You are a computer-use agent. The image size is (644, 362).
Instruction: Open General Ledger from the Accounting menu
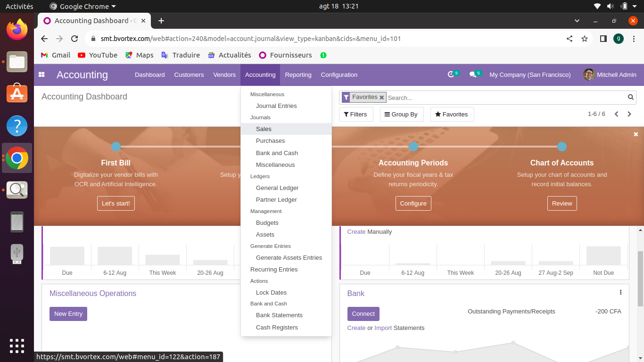277,188
